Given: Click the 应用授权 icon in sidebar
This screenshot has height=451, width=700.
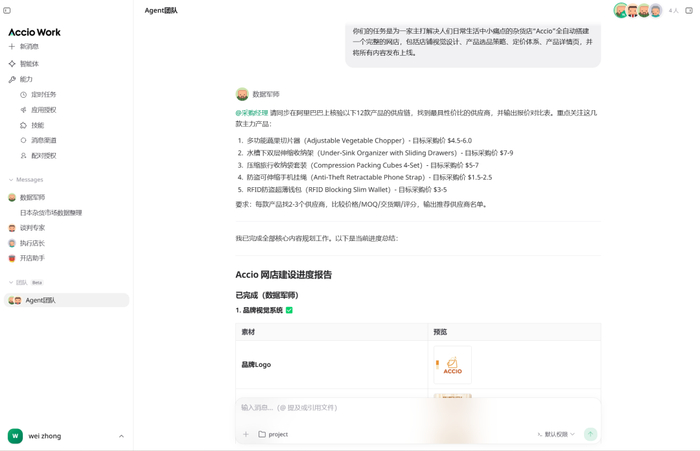Looking at the screenshot, I should pos(23,109).
